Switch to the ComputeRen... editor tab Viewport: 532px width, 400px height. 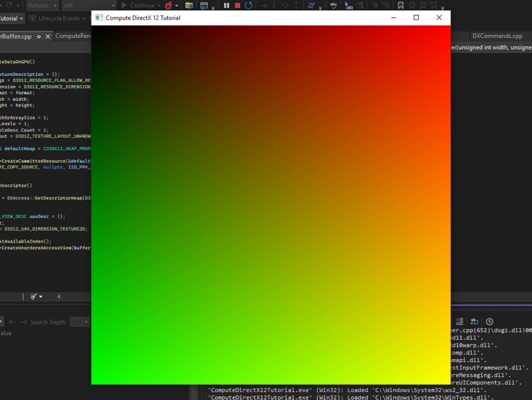pyautogui.click(x=73, y=36)
